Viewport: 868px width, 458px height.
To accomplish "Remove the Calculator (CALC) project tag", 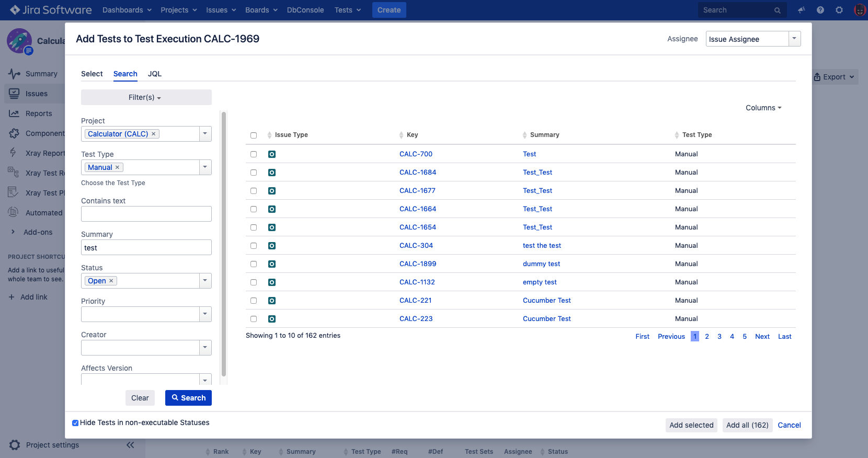I will point(153,134).
